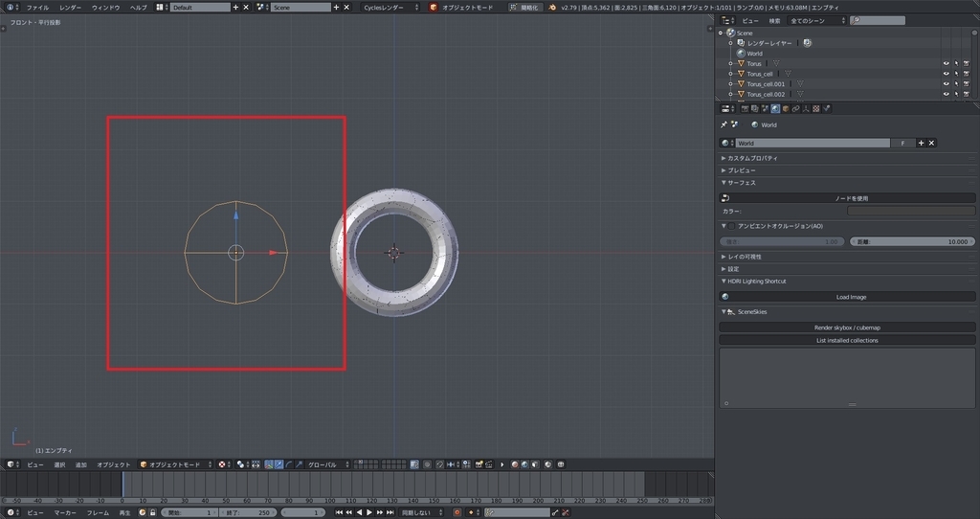Click the Load Image button

(851, 297)
